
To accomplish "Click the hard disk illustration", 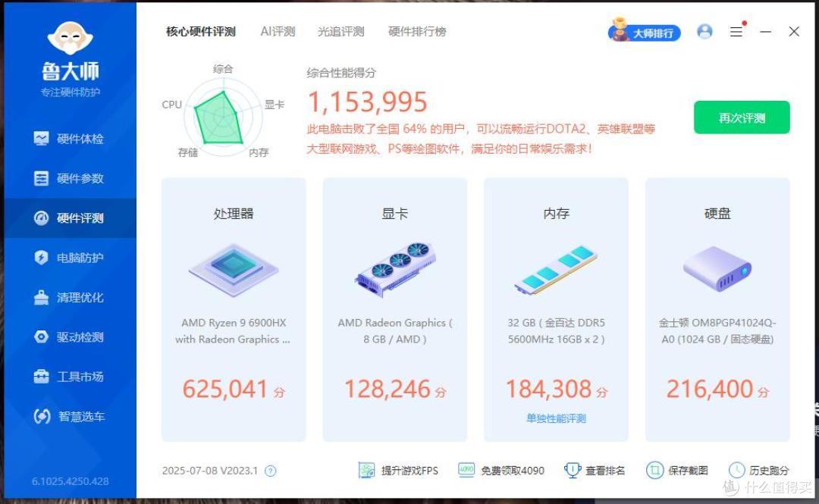I will coord(717,270).
